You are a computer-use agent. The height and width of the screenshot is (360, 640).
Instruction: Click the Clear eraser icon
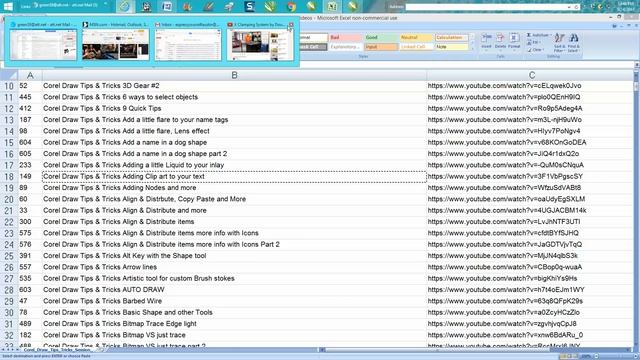point(529,50)
